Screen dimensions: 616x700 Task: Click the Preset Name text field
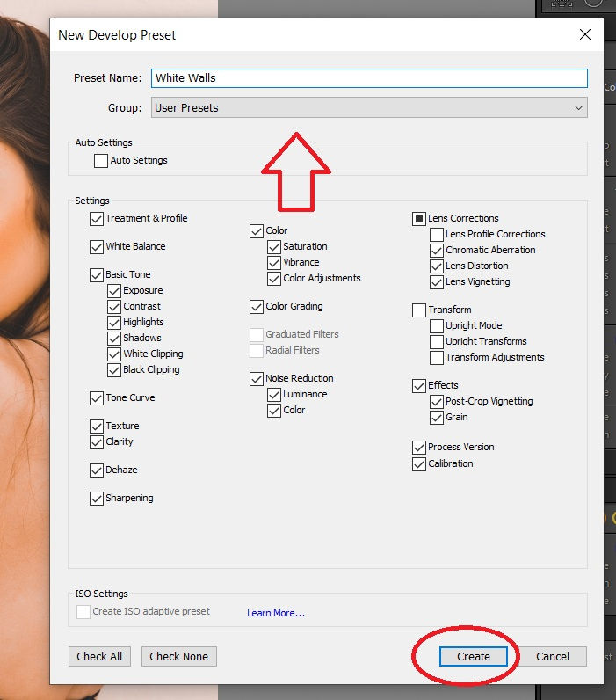click(x=369, y=78)
